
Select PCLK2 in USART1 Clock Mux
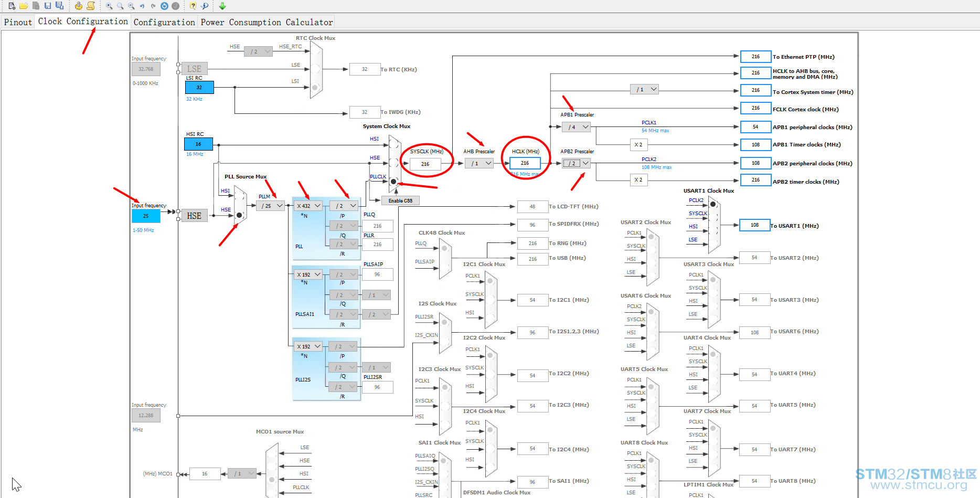(713, 204)
